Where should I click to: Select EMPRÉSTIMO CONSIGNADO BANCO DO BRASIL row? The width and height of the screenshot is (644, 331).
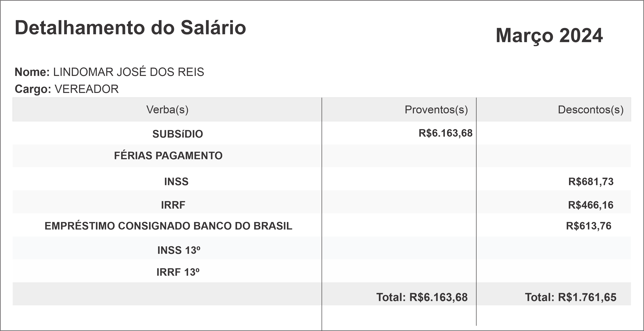coord(168,226)
